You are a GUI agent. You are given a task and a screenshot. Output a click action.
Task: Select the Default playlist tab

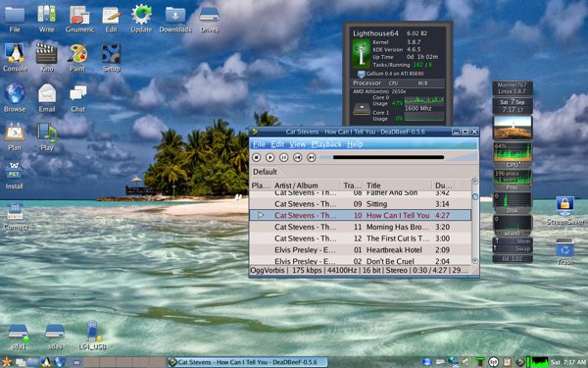point(265,172)
